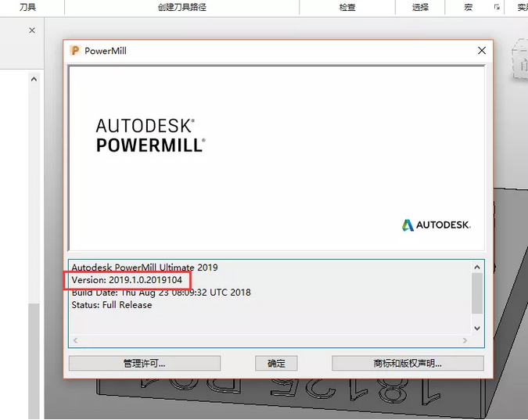Click the Autodesk logo in the splash image
The height and width of the screenshot is (420, 528).
(436, 225)
